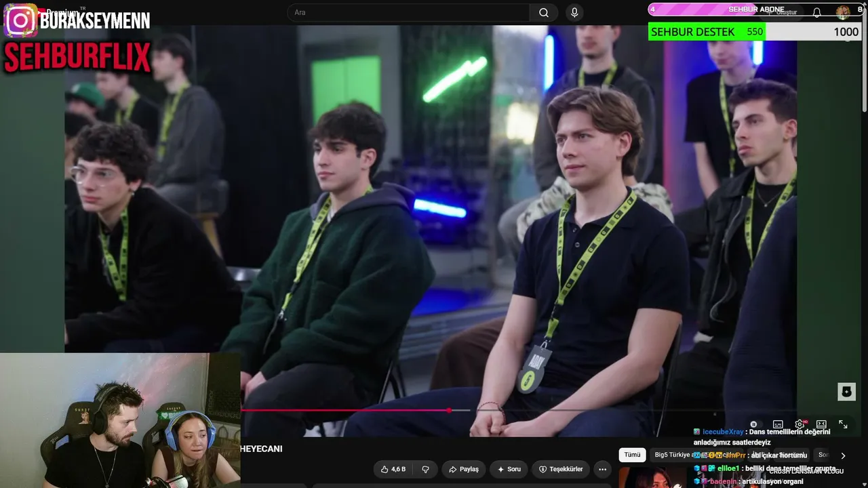Open YouTube notifications bell
The image size is (868, 488).
[x=816, y=12]
